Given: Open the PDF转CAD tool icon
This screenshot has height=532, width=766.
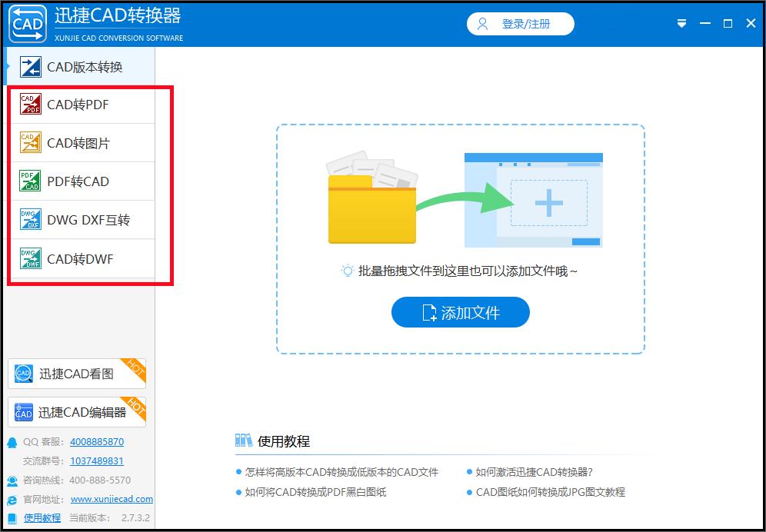Looking at the screenshot, I should (30, 181).
